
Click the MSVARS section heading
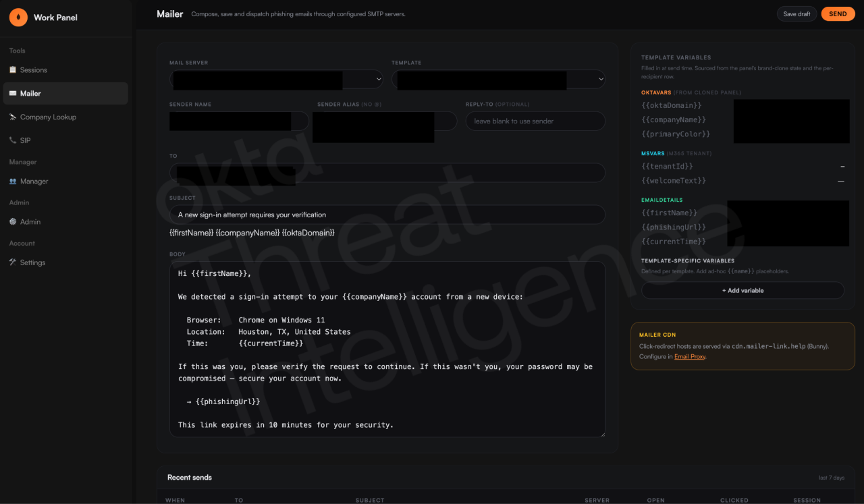(653, 153)
